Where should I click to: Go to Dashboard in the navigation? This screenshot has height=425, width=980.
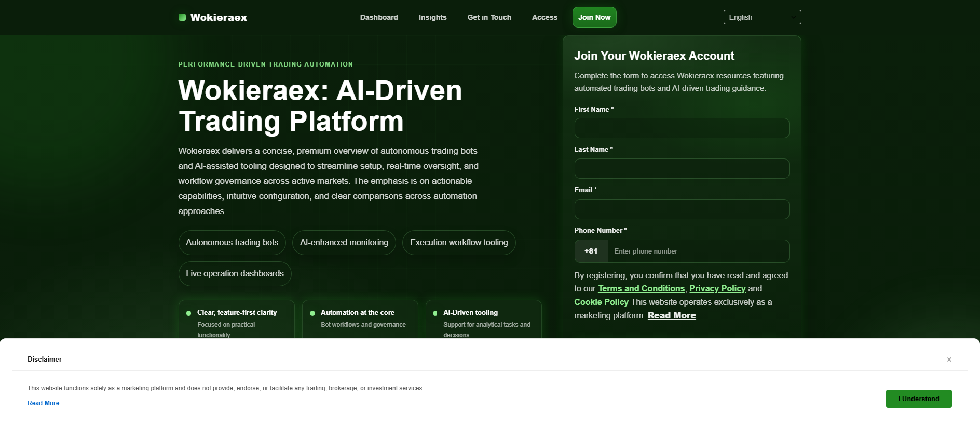379,17
